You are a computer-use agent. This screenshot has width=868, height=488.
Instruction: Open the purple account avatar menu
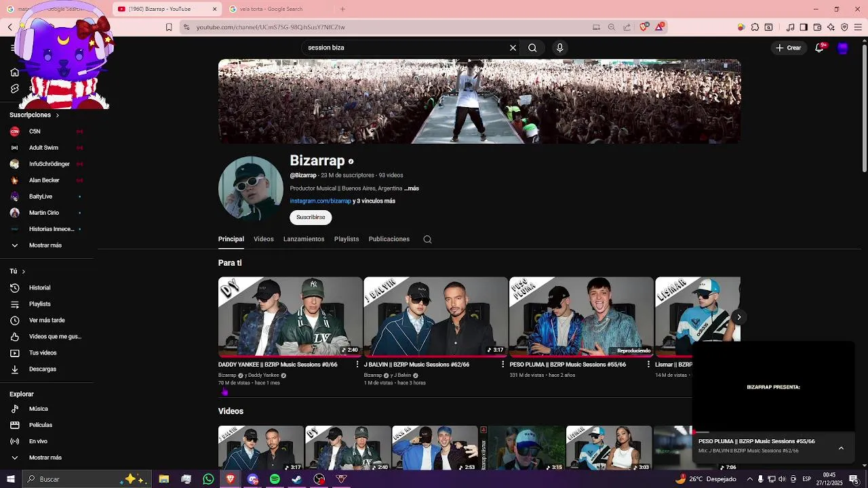point(843,47)
